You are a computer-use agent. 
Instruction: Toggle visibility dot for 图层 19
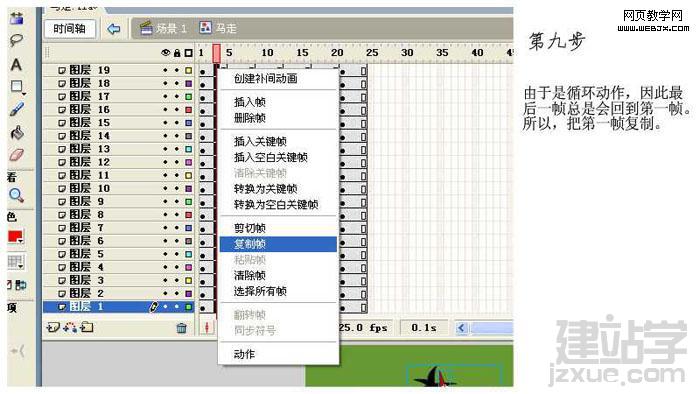(166, 71)
